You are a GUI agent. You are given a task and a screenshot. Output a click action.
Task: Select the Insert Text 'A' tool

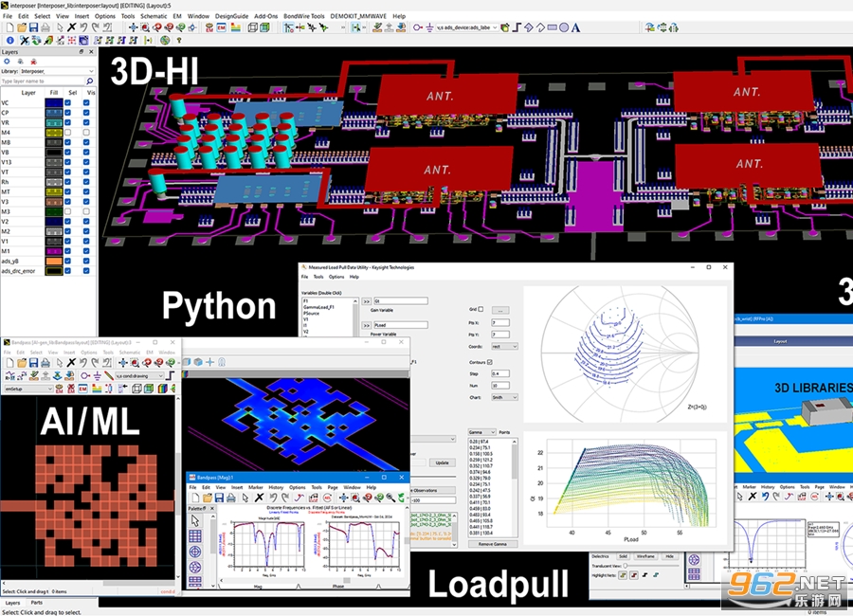[x=575, y=27]
